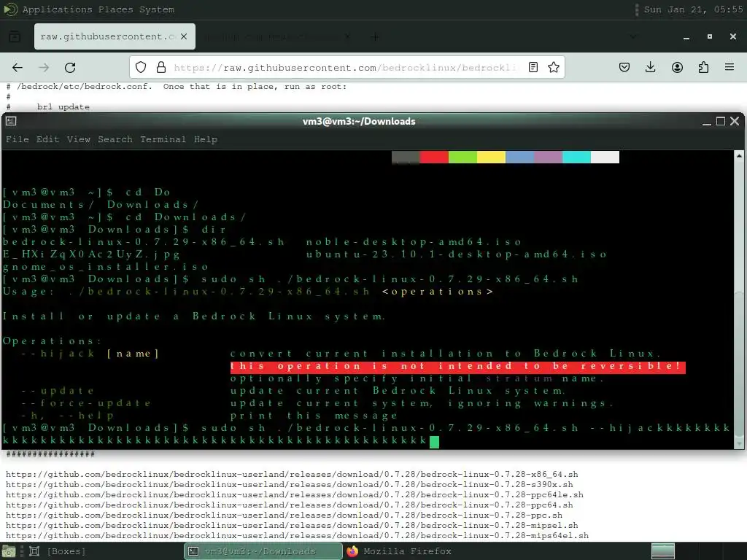Click the green color block in terminal

[462, 157]
